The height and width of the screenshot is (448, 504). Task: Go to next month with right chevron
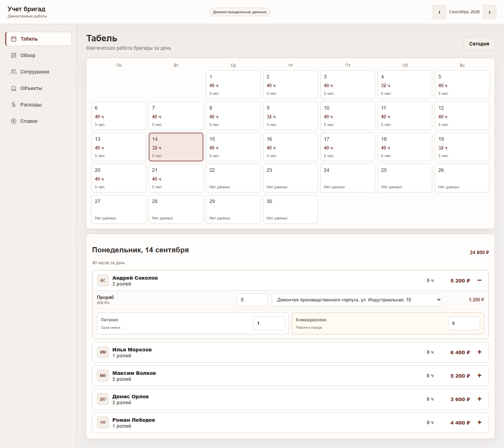tap(490, 12)
